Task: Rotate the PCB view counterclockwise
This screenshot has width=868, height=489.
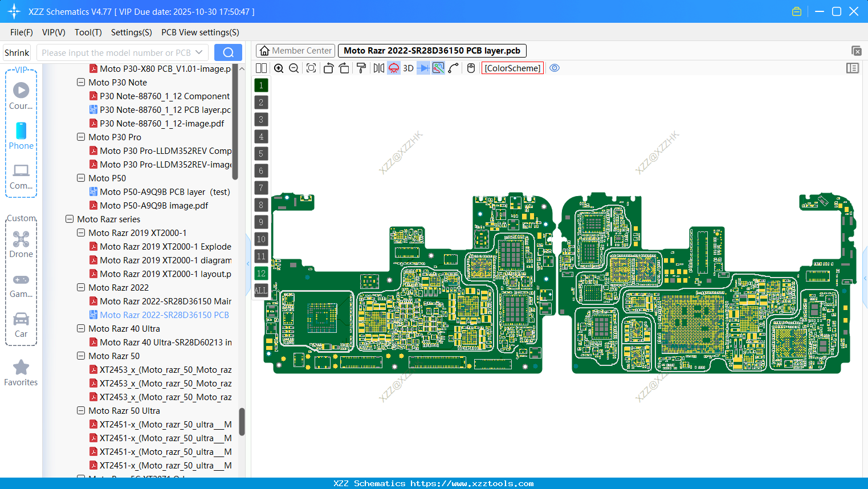Action: coord(329,68)
